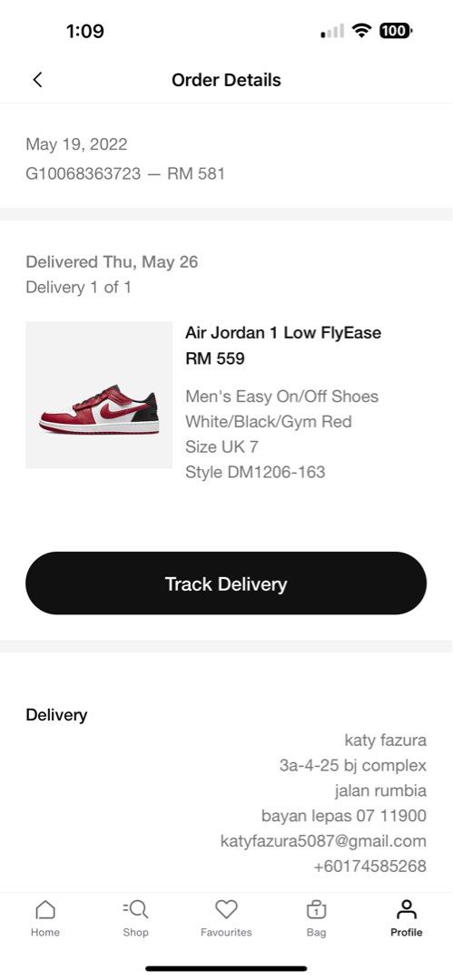
Task: Tap the Delivered Thu, May 26 status
Action: (112, 262)
